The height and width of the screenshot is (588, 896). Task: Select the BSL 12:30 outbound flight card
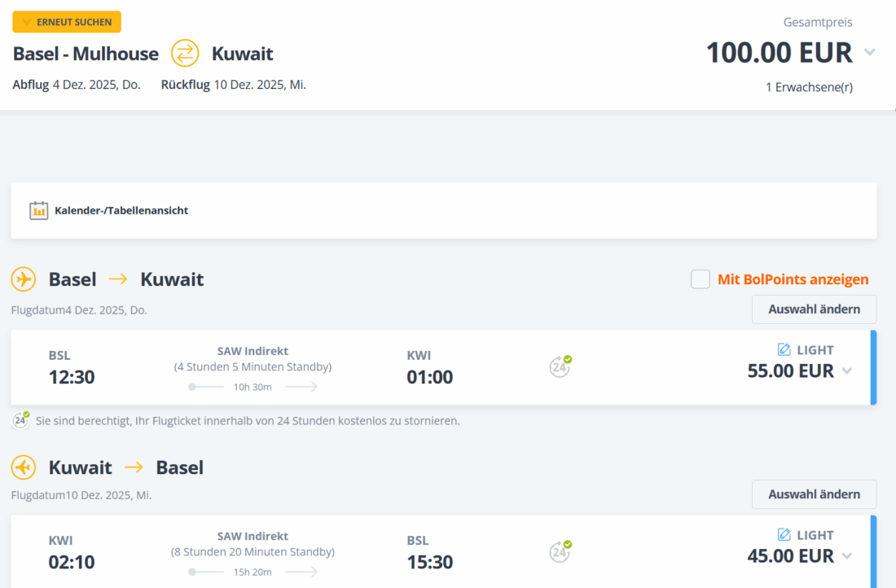326,367
